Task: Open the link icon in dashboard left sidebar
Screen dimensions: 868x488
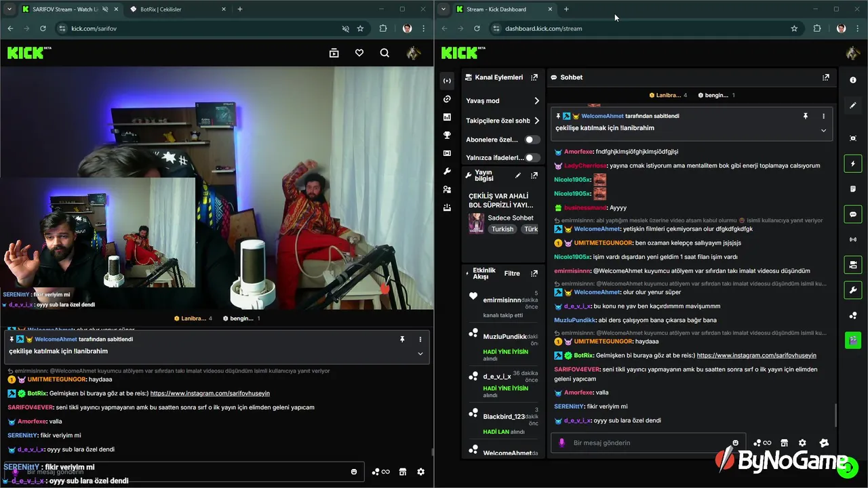Action: click(447, 99)
